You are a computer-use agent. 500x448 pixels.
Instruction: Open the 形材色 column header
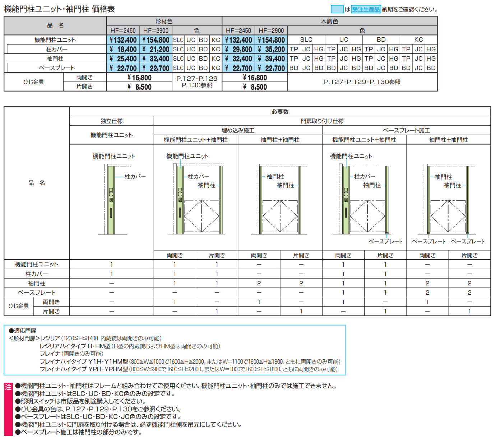[163, 21]
